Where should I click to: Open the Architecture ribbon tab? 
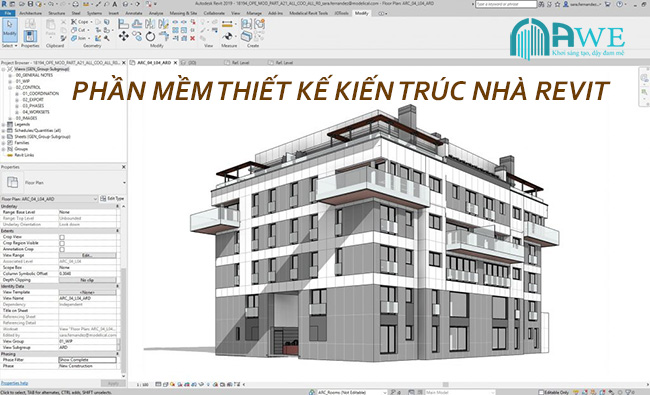point(31,13)
